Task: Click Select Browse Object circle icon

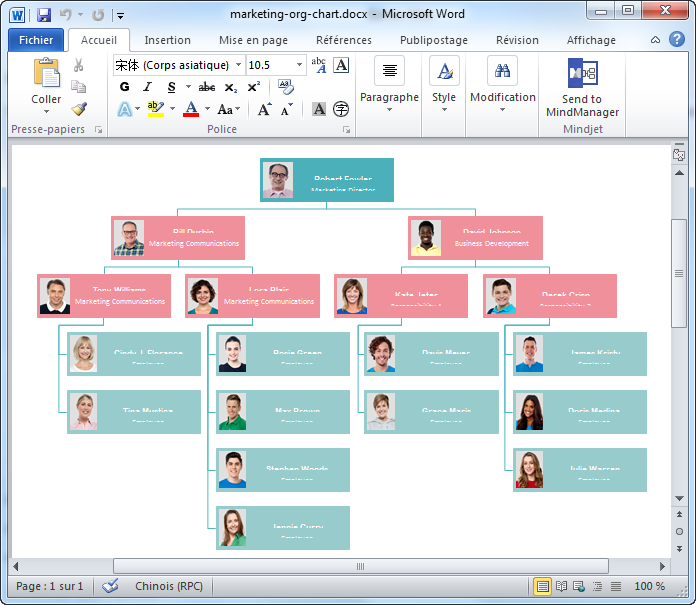Action: [x=679, y=531]
